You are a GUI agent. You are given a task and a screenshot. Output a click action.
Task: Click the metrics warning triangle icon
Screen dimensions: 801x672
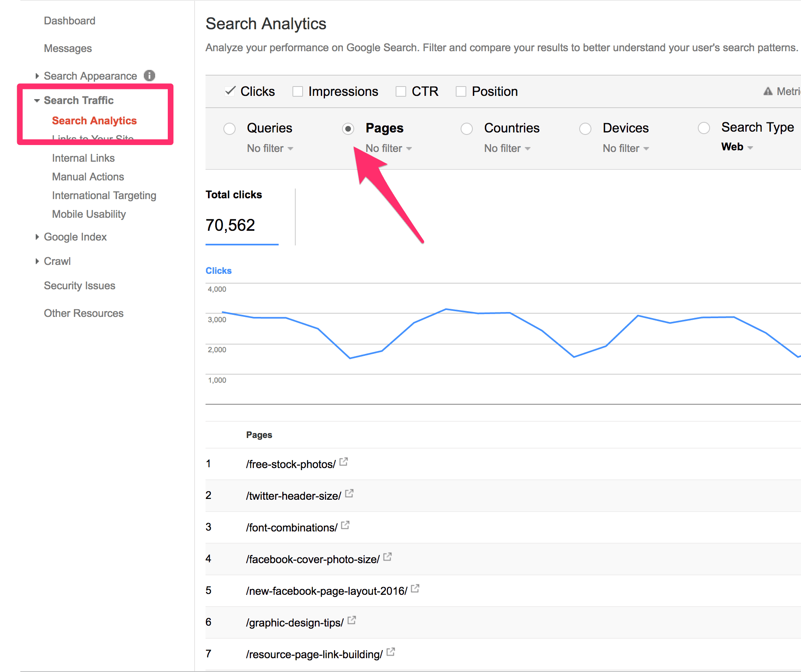point(768,91)
